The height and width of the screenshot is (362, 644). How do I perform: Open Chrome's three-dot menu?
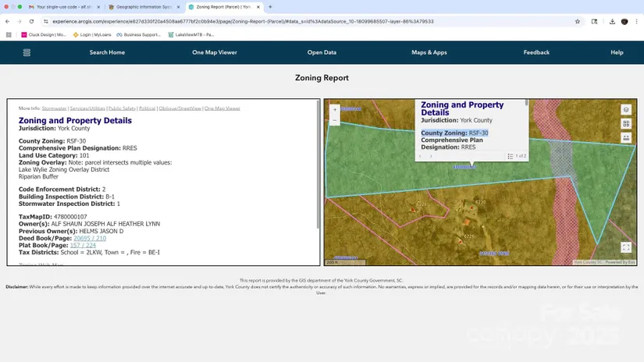coord(636,22)
